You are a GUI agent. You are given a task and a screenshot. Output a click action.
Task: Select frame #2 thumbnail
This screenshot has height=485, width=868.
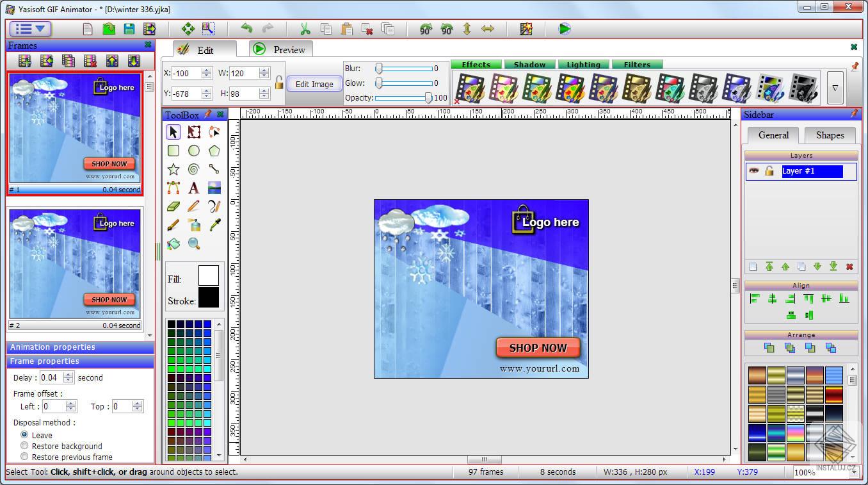[x=75, y=264]
